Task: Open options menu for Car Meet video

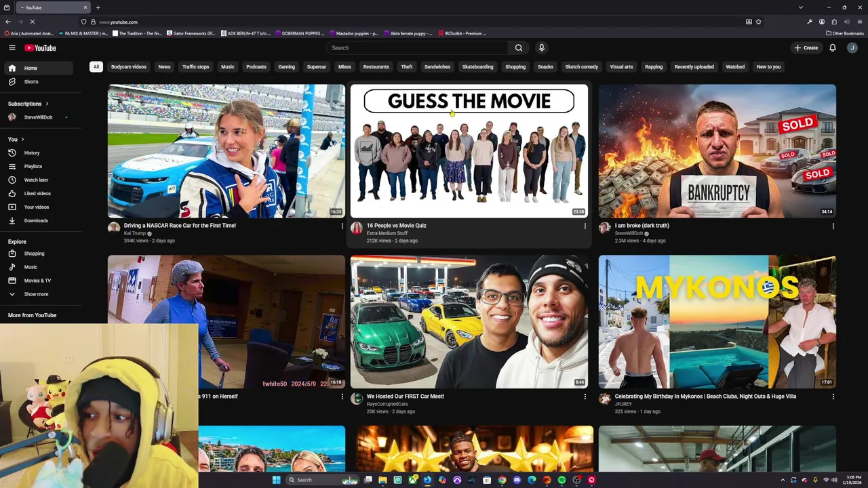Action: click(585, 396)
